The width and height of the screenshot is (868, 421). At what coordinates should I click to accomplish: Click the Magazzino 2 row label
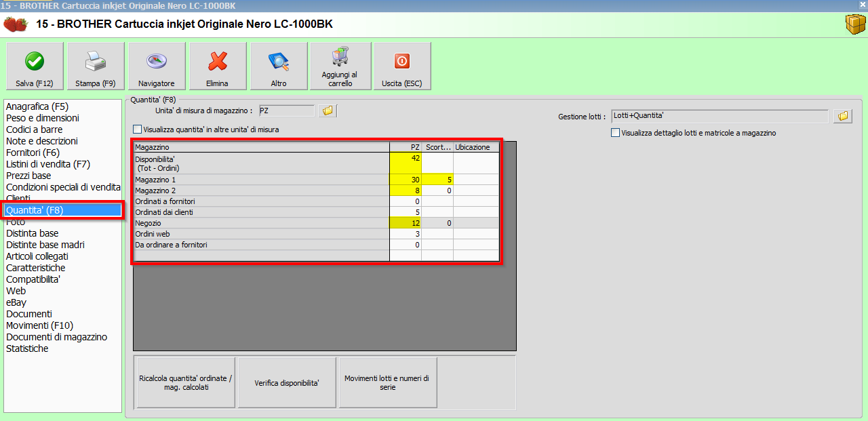[262, 191]
